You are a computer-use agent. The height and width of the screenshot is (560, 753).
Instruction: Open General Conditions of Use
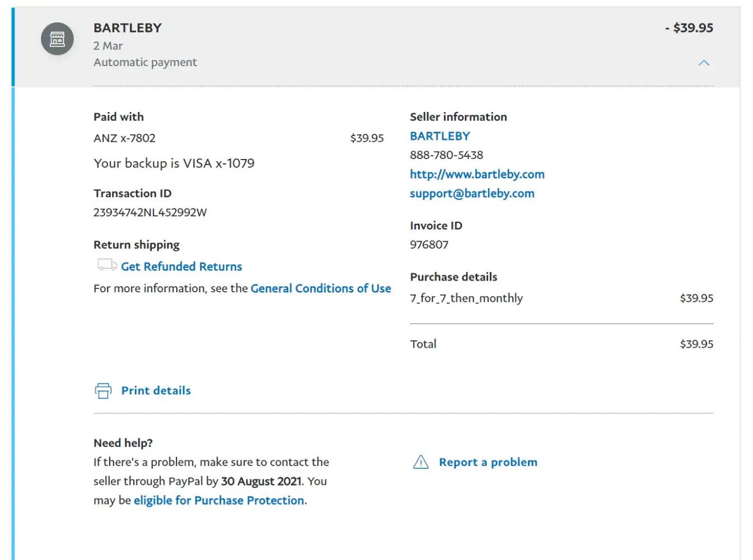(321, 288)
